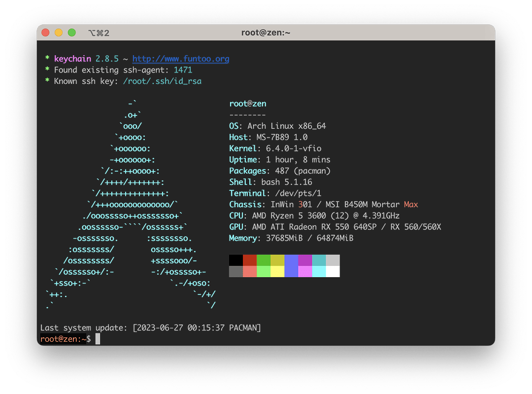Click the dark green color block
The image size is (532, 394).
pyautogui.click(x=264, y=260)
